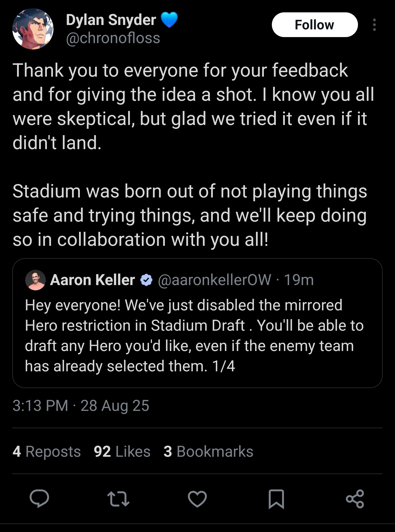Screen dimensions: 395x532
Task: Click the 3:13 PM 28 Aug 25 timestamp
Action: tap(81, 406)
